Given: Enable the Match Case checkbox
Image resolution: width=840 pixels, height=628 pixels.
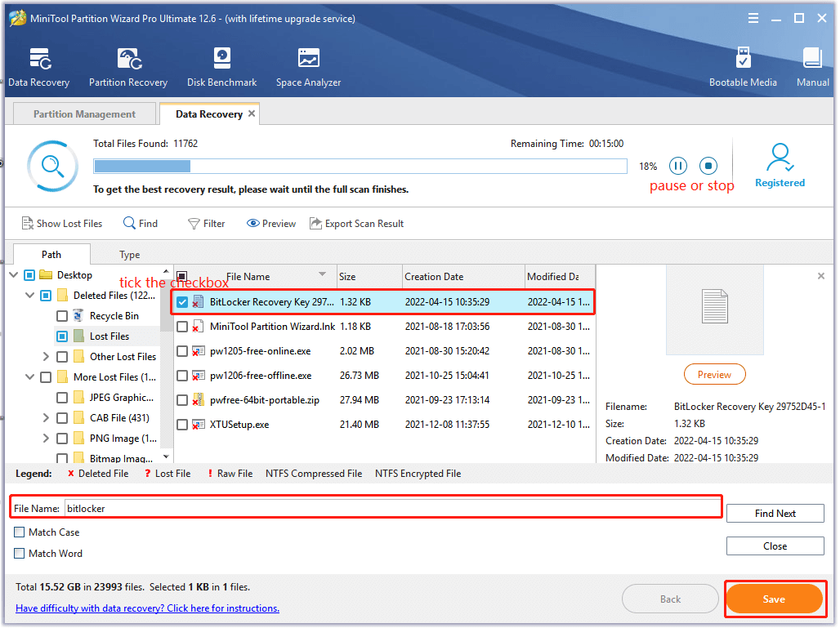Looking at the screenshot, I should click(20, 532).
